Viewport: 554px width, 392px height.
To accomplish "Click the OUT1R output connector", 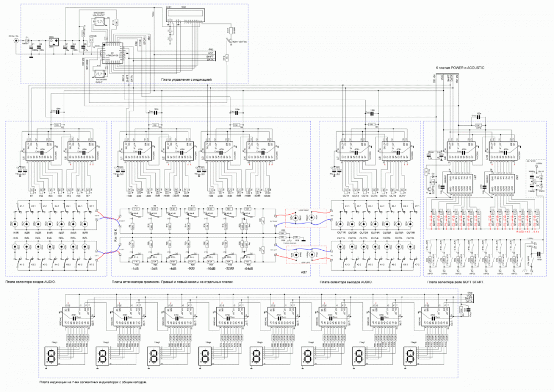I will coord(340,224).
